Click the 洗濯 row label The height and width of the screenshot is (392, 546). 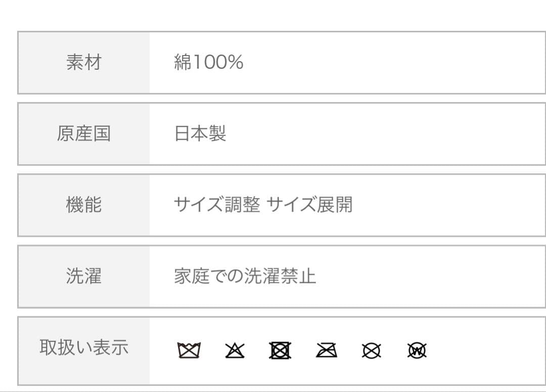pyautogui.click(x=84, y=276)
